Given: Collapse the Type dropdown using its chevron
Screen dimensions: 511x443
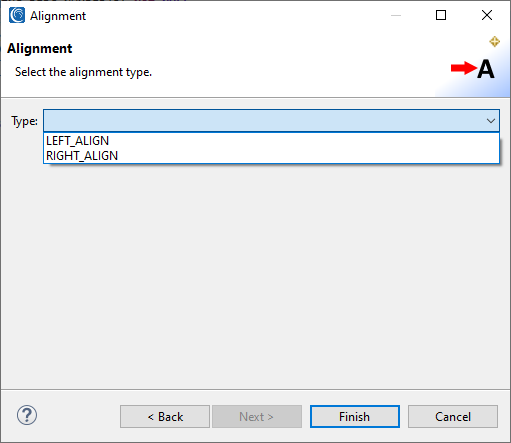Looking at the screenshot, I should [490, 121].
